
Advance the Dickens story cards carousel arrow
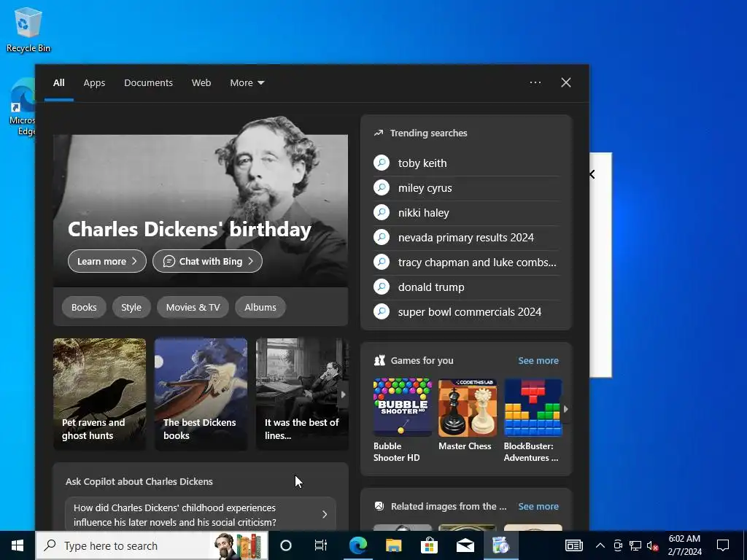pos(343,394)
